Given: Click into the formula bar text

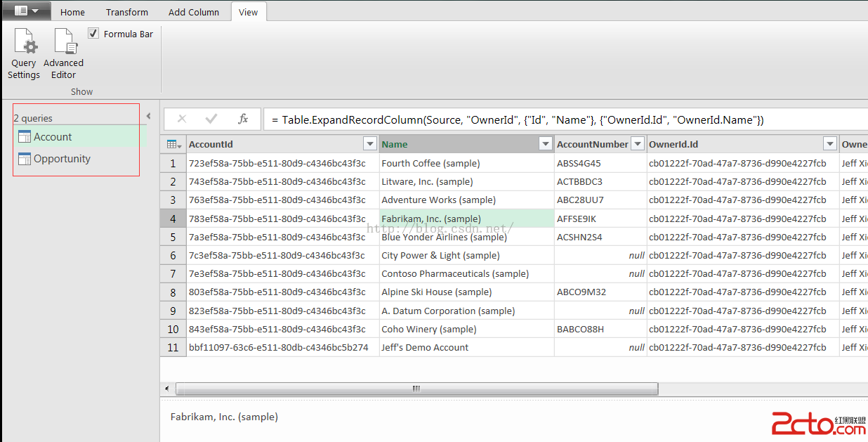Looking at the screenshot, I should pyautogui.click(x=565, y=119).
